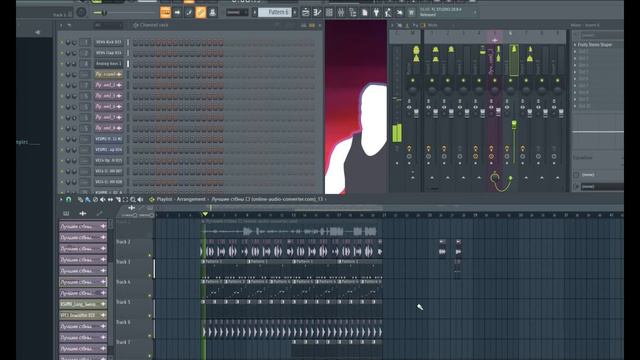
Task: Open the Pattern 6 selector
Action: tap(276, 12)
